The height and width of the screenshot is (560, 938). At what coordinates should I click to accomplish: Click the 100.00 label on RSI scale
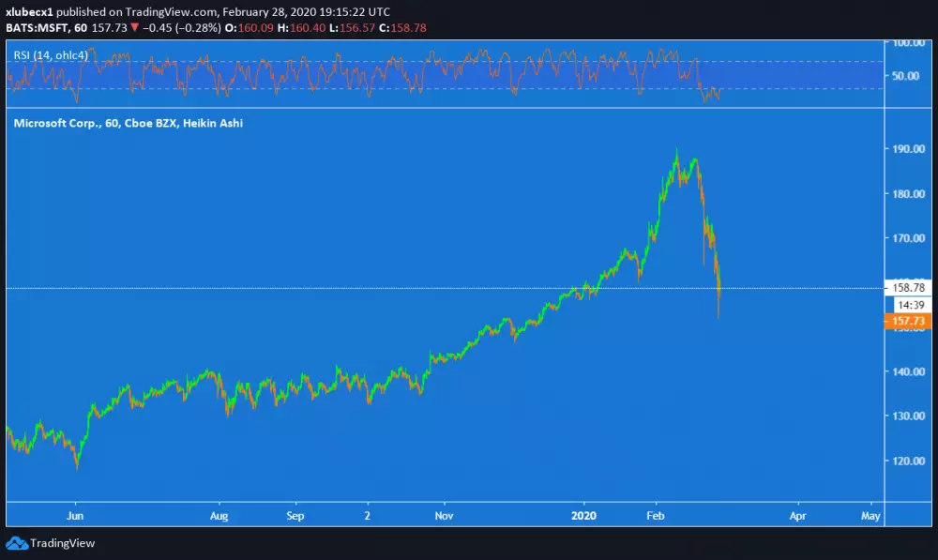[909, 43]
